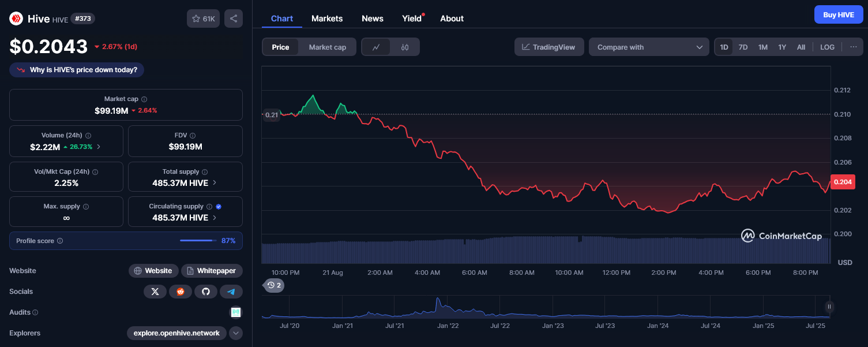Switch to line chart view
This screenshot has height=347, width=868.
(376, 47)
